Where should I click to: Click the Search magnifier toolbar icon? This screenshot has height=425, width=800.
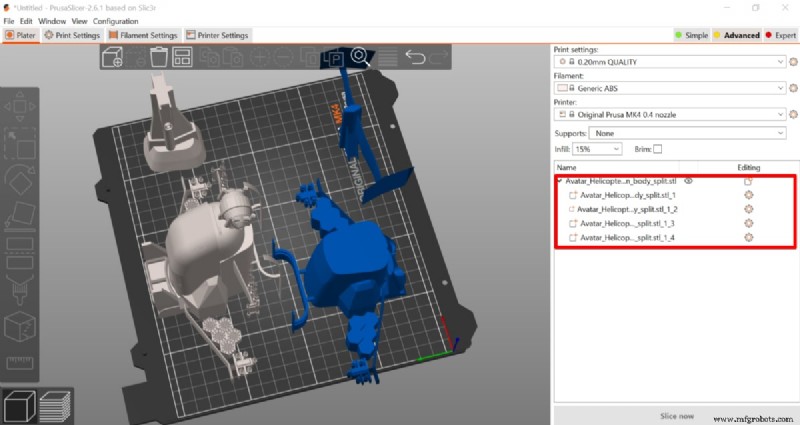click(x=360, y=56)
